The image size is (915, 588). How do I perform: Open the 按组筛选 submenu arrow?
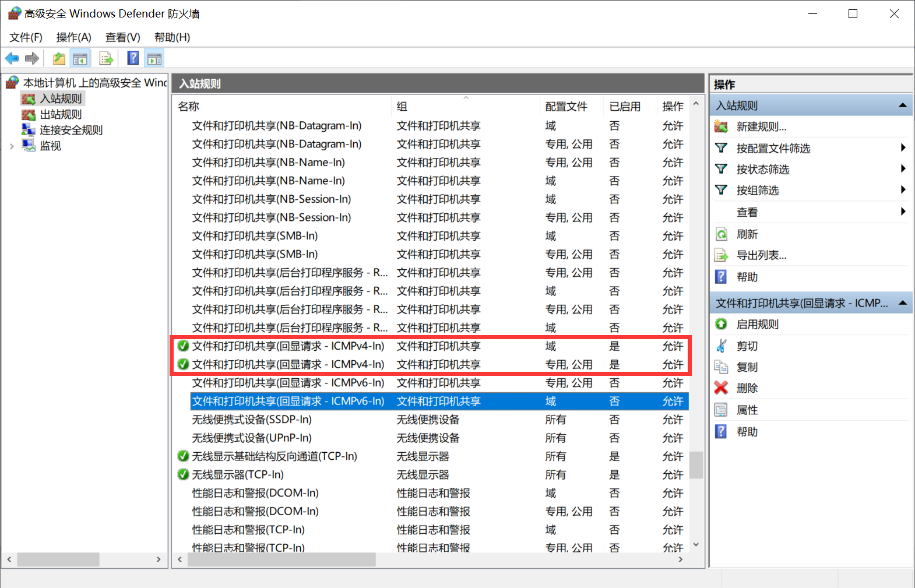tap(903, 189)
